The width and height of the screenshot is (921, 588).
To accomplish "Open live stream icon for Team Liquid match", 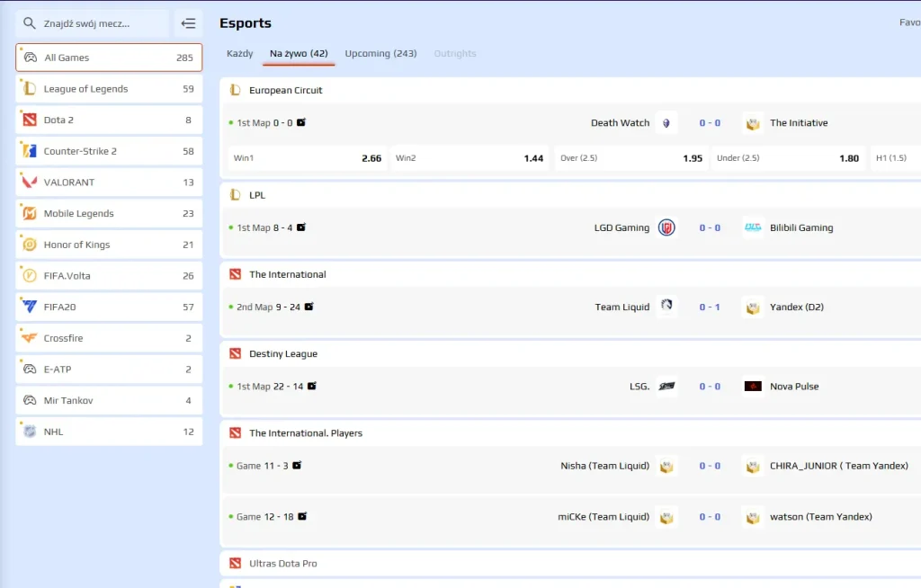I will [309, 306].
